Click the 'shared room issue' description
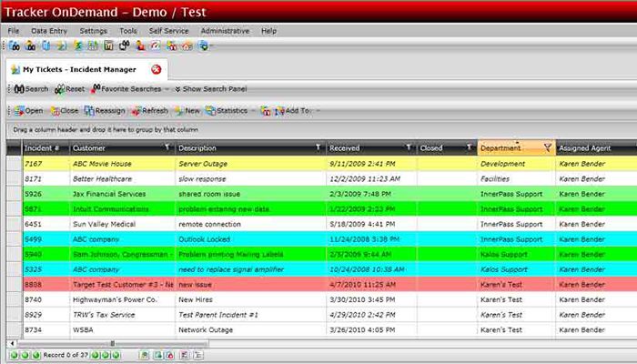This screenshot has width=637, height=364. click(209, 194)
